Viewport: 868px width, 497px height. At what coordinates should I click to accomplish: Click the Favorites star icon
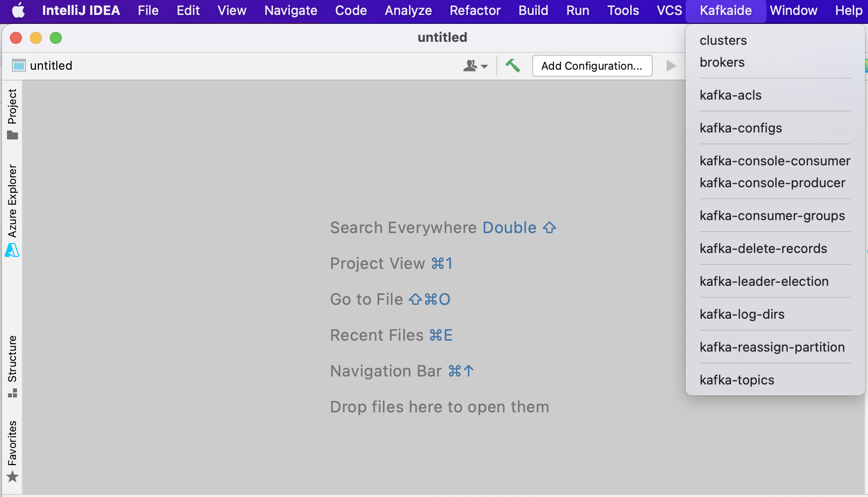(x=12, y=477)
